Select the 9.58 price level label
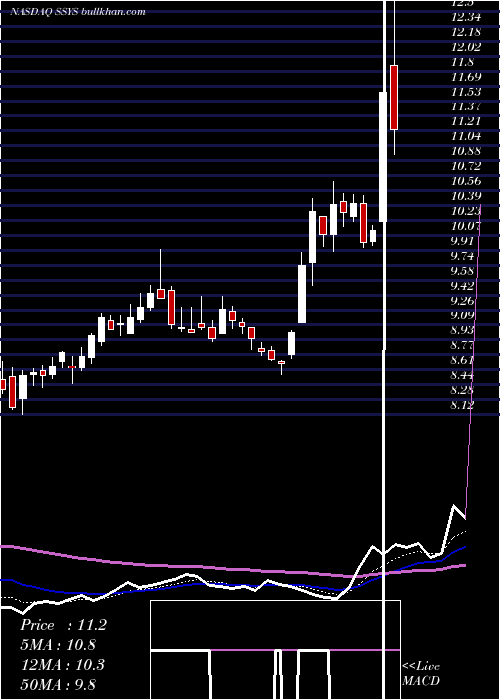The width and height of the screenshot is (500, 700). [x=462, y=270]
